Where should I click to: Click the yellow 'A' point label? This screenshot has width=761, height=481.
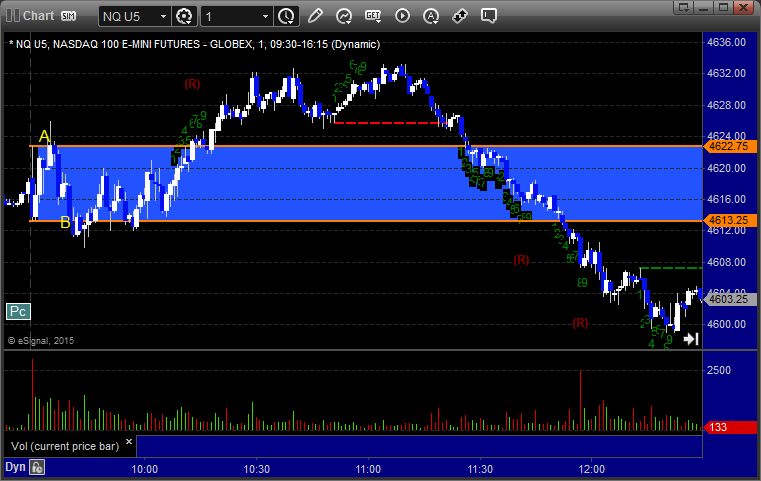(44, 136)
